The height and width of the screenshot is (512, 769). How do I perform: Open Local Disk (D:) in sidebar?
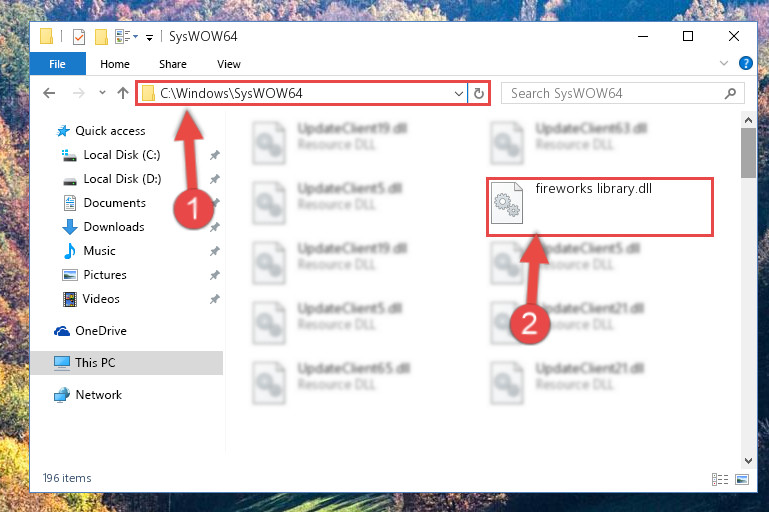[x=122, y=179]
